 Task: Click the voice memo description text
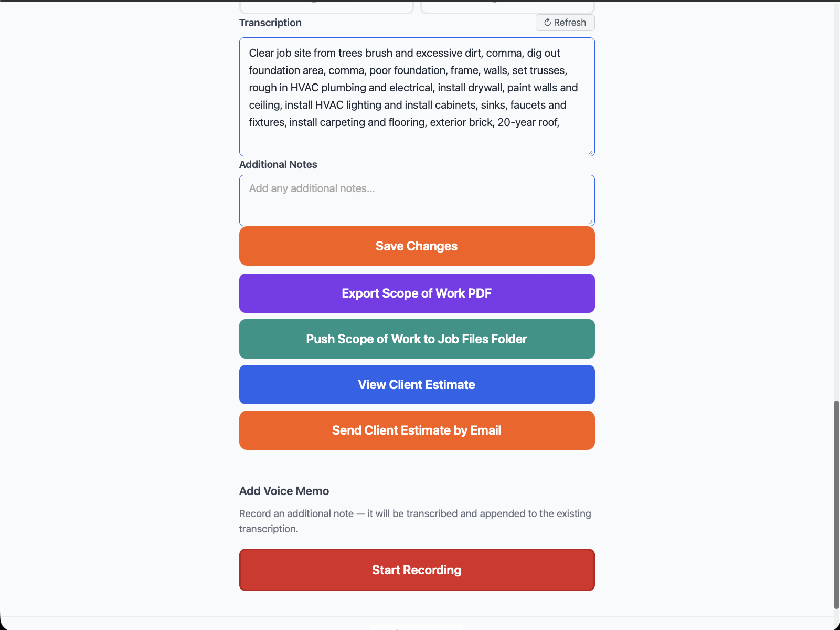[x=415, y=521]
